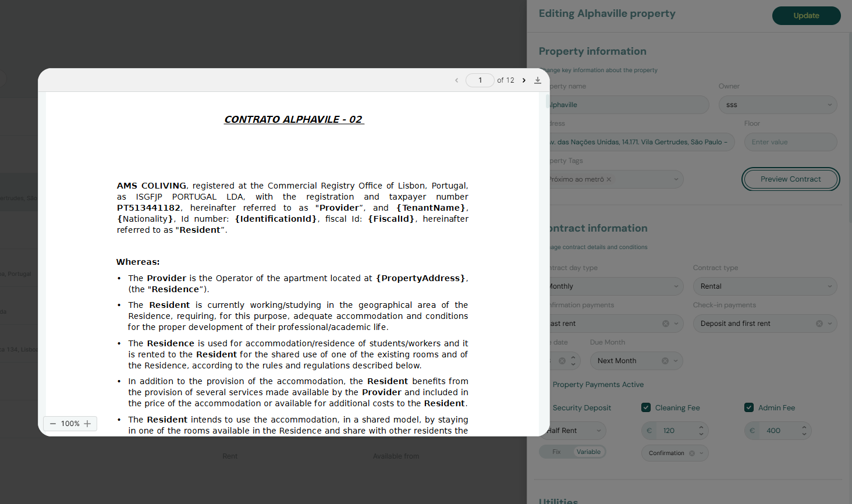The height and width of the screenshot is (504, 852).
Task: Open the Owner dropdown
Action: coord(778,105)
